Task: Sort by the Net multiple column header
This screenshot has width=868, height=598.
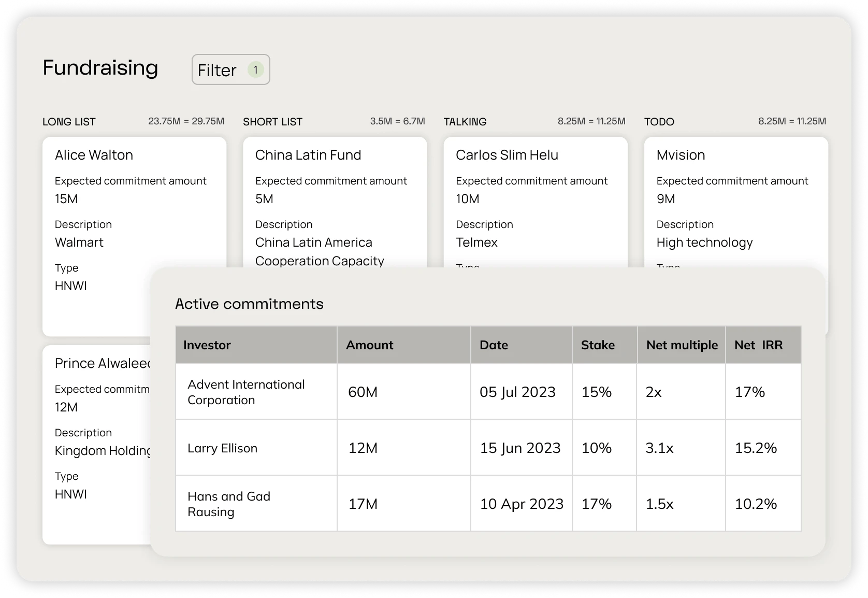Action: pos(682,345)
